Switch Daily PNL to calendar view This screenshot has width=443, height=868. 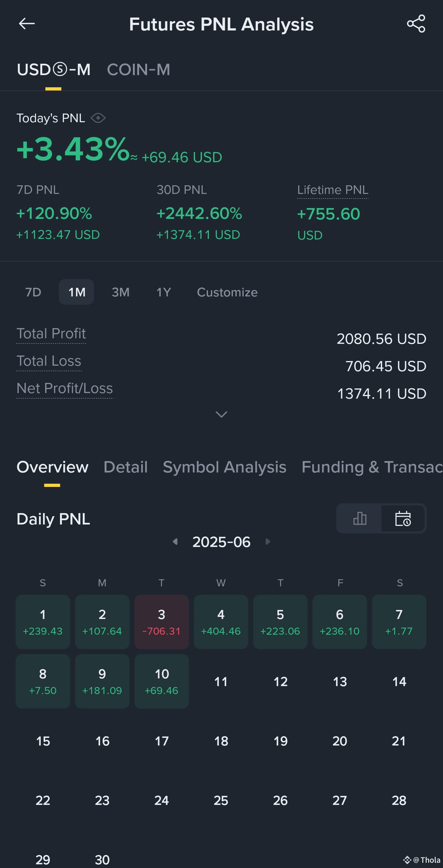pos(403,518)
